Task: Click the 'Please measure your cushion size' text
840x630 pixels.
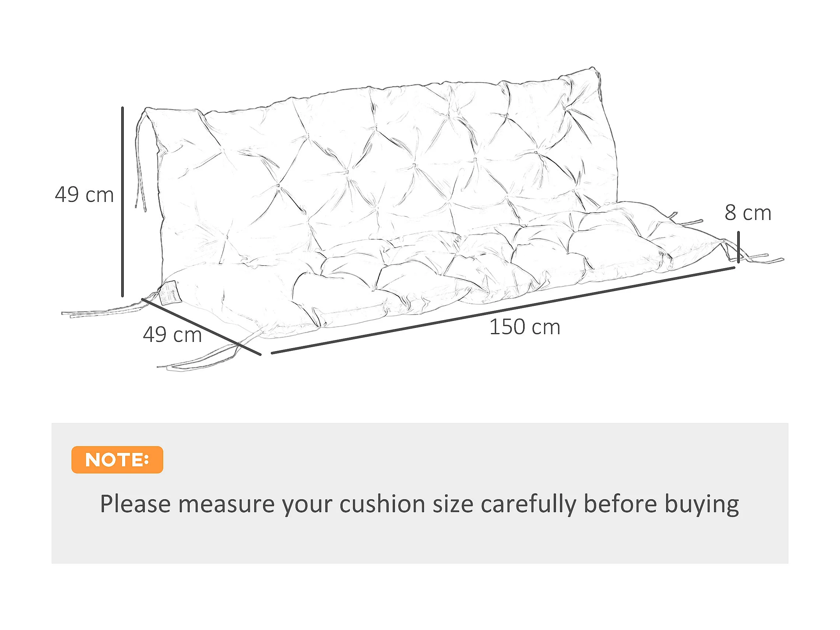Action: click(262, 504)
